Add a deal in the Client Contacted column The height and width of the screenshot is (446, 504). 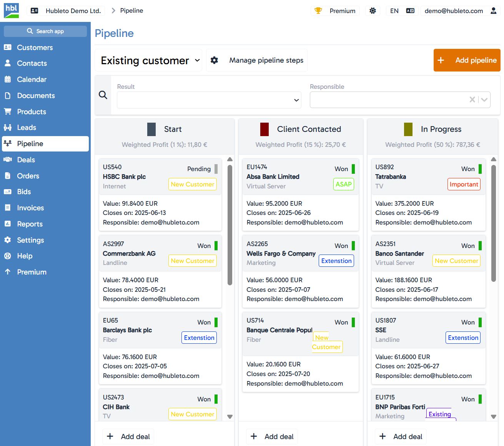coord(272,436)
